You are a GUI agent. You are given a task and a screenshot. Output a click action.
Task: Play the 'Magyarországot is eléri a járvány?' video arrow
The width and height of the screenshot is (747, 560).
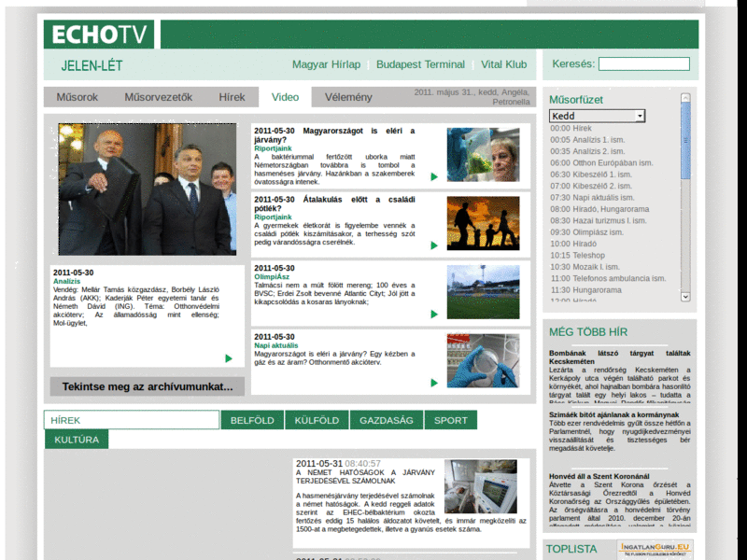434,176
